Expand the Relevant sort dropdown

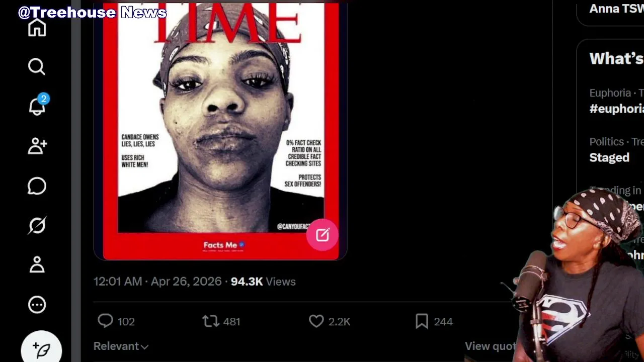(x=121, y=346)
